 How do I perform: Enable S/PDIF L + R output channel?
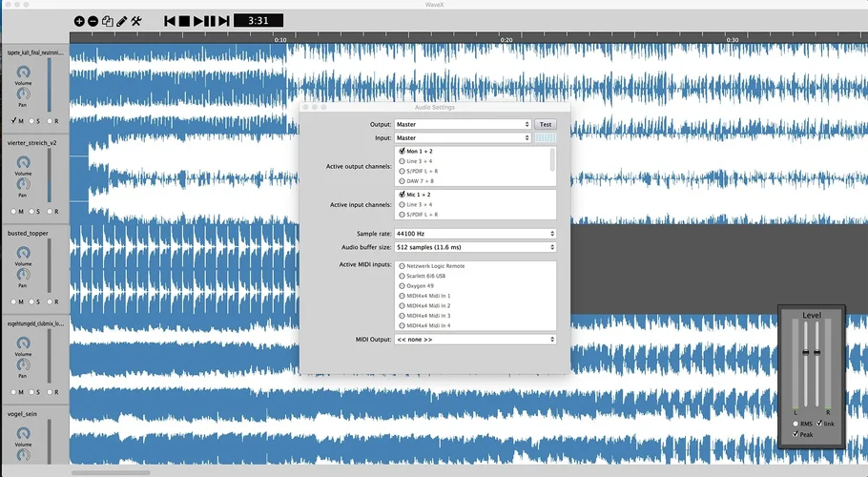tap(402, 171)
